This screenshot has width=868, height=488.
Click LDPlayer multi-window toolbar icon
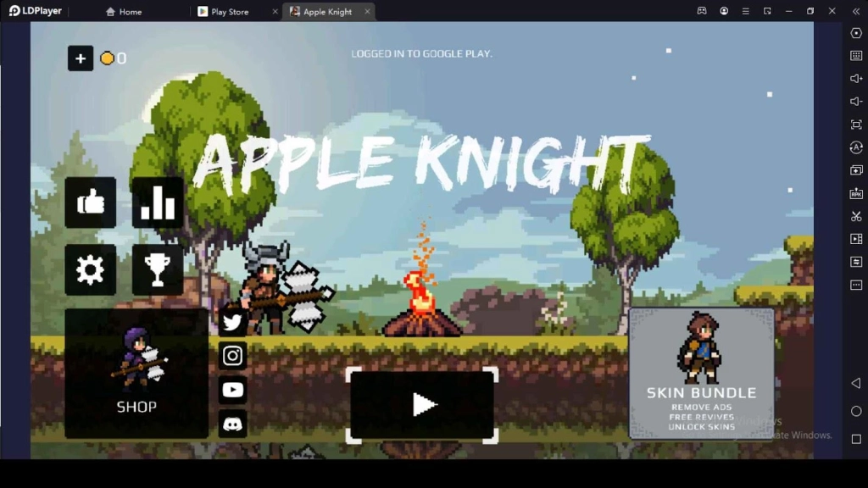click(x=767, y=11)
